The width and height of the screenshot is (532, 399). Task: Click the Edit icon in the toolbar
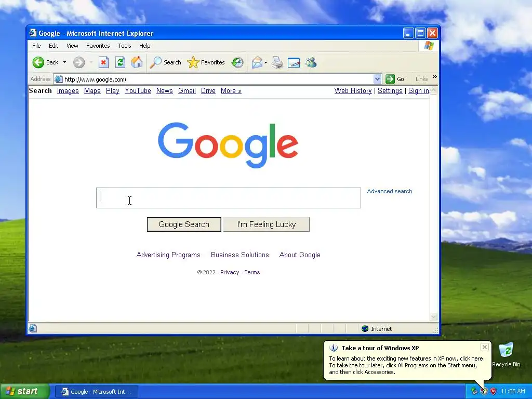pos(294,63)
